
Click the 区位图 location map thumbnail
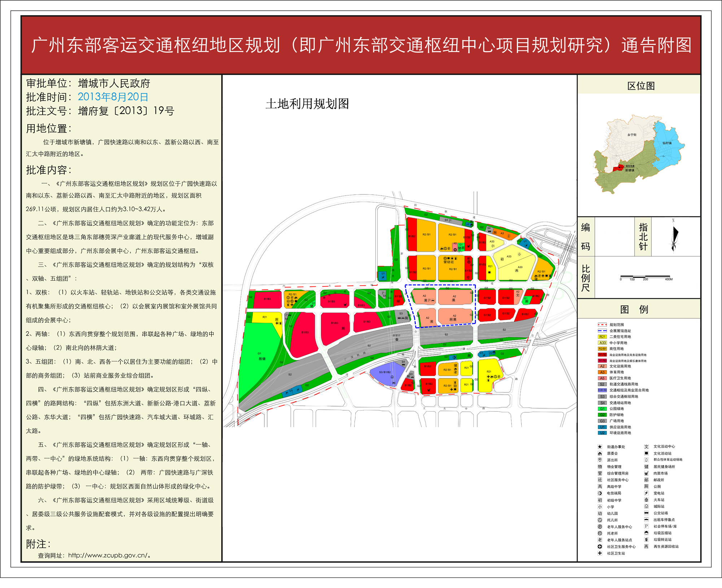click(639, 155)
